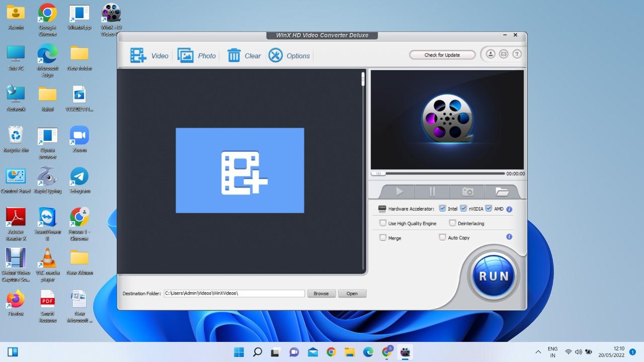Check the Merge checkbox
Image resolution: width=644 pixels, height=362 pixels.
click(x=383, y=238)
